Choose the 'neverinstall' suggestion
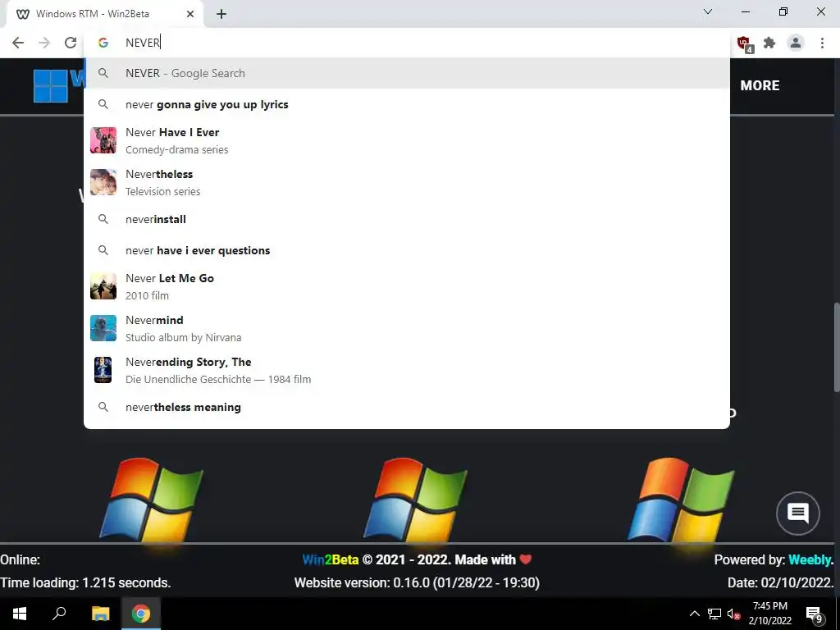 (407, 219)
